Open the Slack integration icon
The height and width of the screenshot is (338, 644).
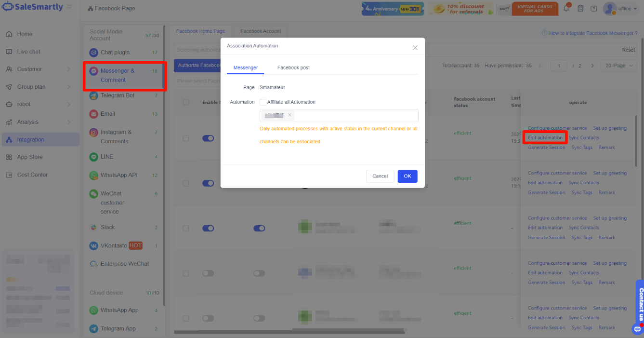tap(93, 227)
